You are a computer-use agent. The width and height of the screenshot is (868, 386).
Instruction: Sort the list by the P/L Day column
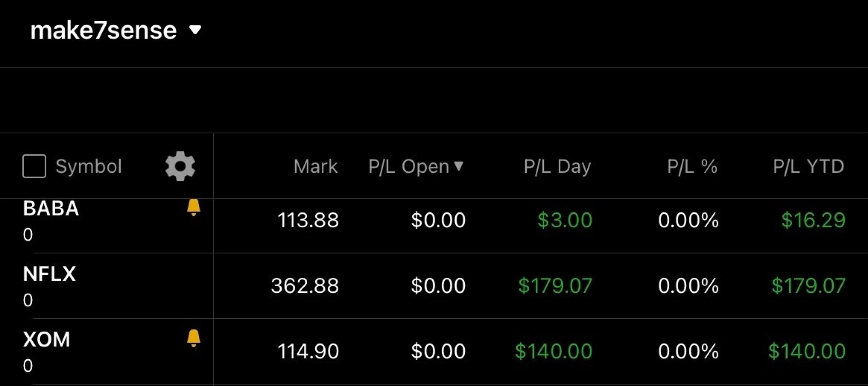(x=557, y=166)
